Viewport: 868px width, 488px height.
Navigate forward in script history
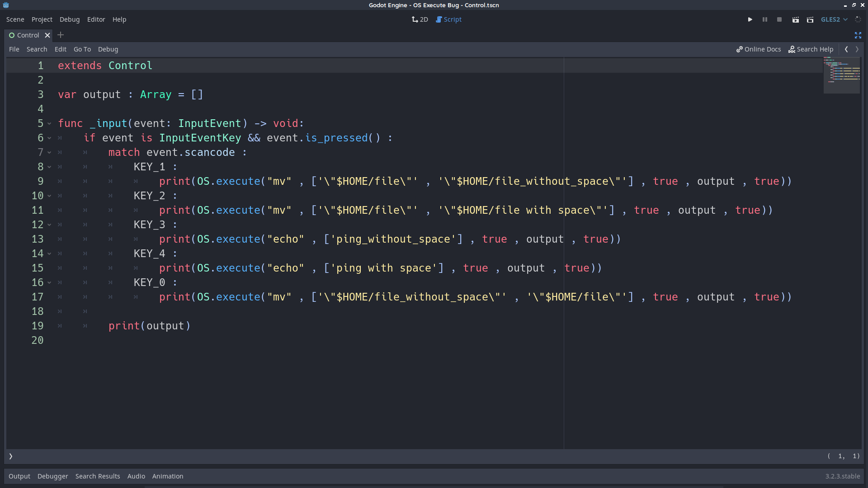click(857, 49)
